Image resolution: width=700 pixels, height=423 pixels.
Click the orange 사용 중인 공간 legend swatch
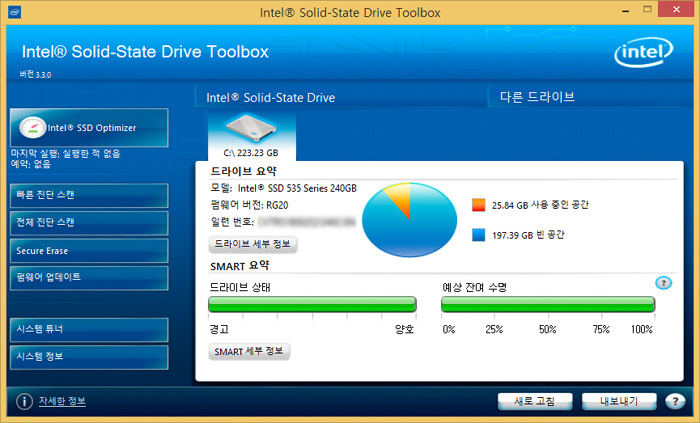coord(479,205)
